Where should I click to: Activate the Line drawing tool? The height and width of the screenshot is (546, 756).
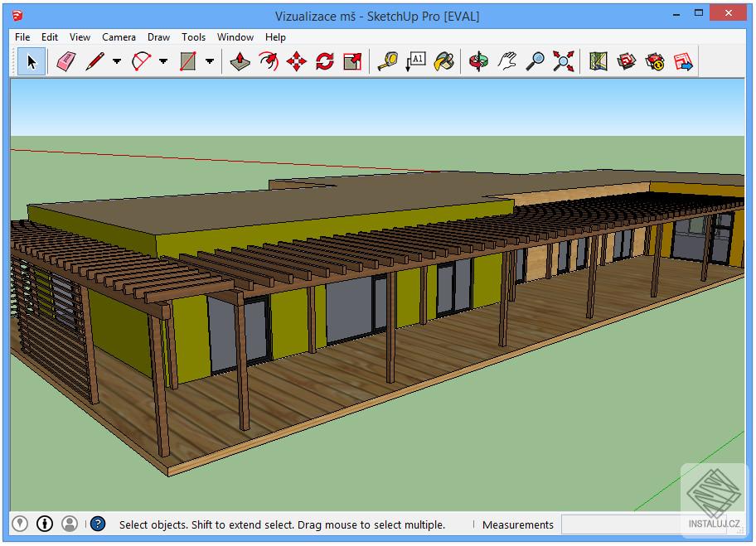coord(94,60)
